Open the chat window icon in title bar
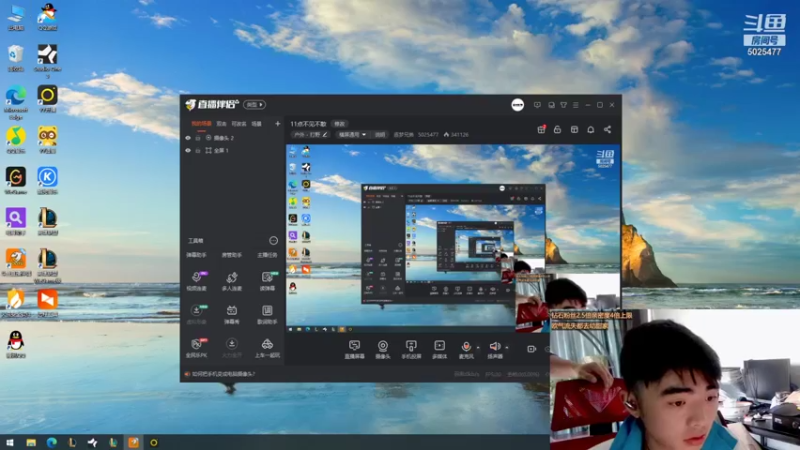This screenshot has height=450, width=800. tap(552, 105)
